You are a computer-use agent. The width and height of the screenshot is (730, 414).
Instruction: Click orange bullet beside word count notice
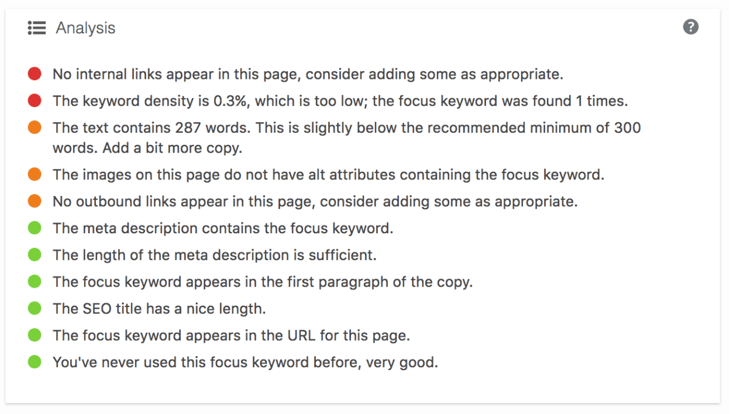pos(35,128)
